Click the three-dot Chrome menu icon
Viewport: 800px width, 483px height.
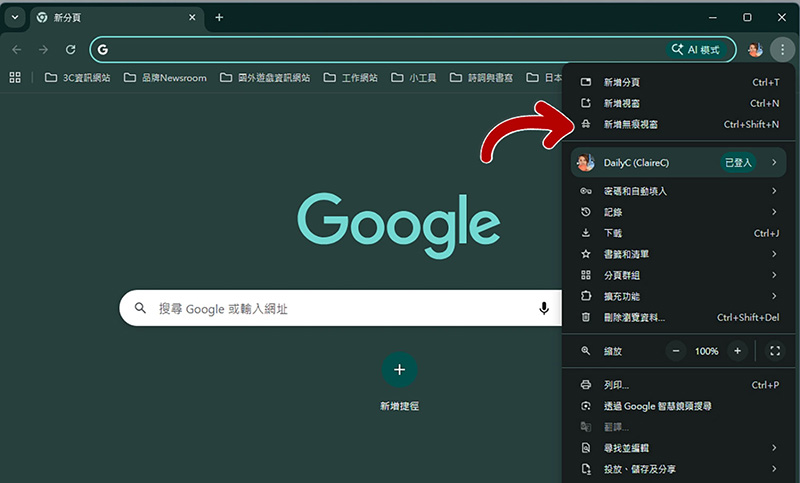782,49
